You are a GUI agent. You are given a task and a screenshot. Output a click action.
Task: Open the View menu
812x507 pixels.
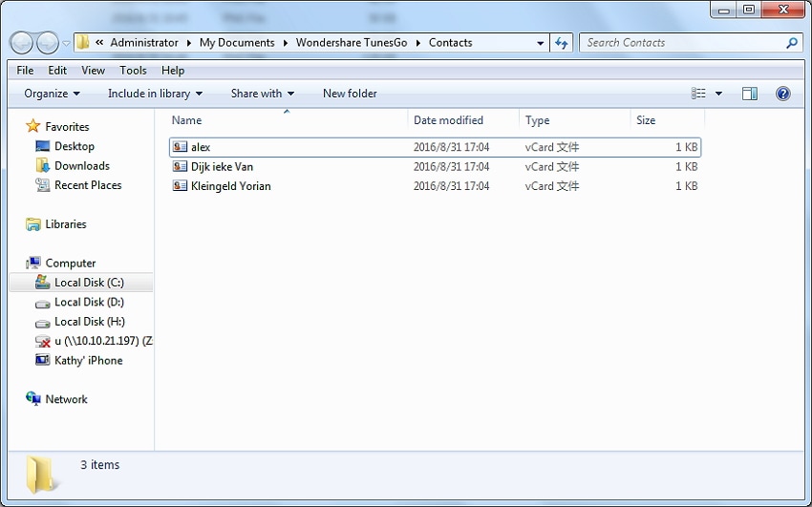click(93, 71)
